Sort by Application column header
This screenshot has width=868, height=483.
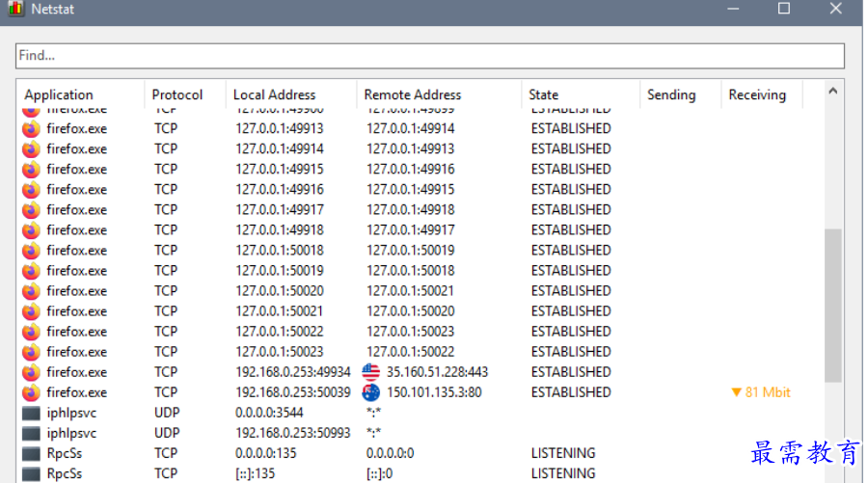tap(59, 94)
